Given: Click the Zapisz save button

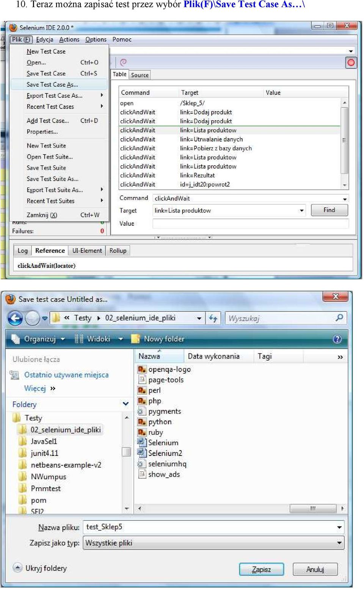Looking at the screenshot, I should click(x=262, y=569).
